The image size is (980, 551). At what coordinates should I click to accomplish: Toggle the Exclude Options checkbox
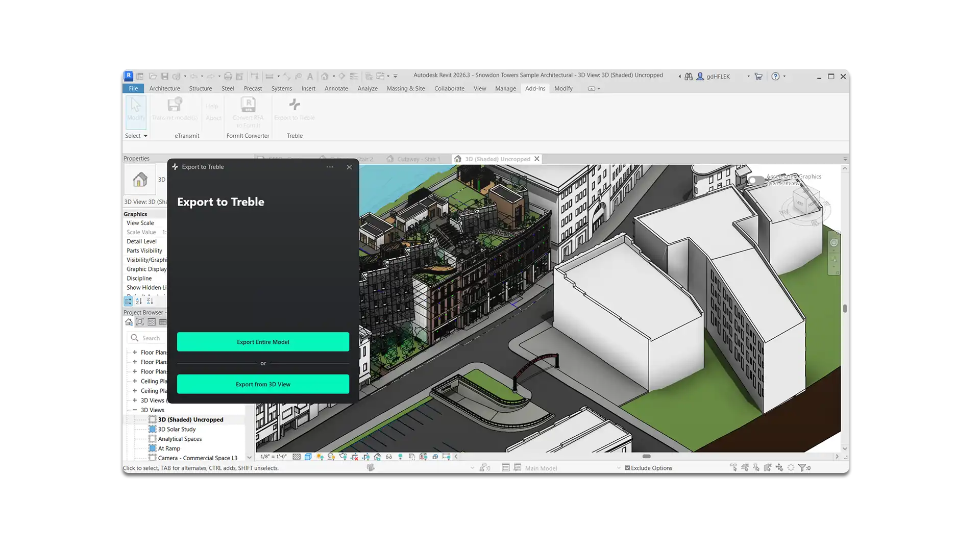click(x=627, y=468)
